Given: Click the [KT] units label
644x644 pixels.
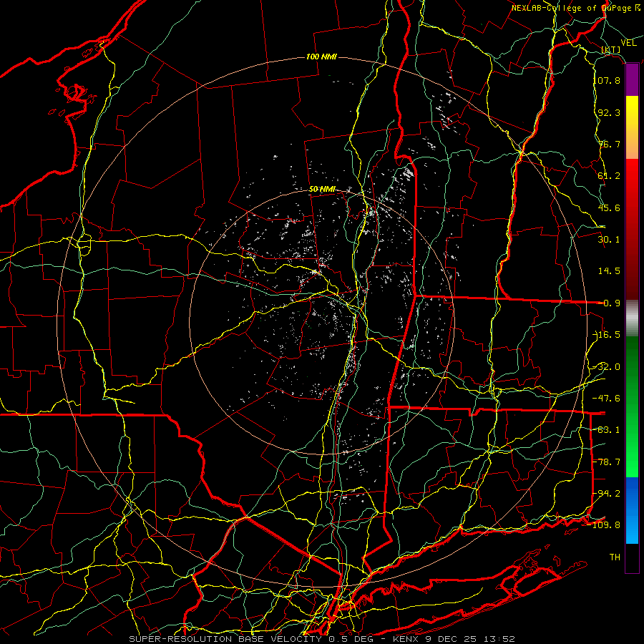Looking at the screenshot, I should 611,49.
